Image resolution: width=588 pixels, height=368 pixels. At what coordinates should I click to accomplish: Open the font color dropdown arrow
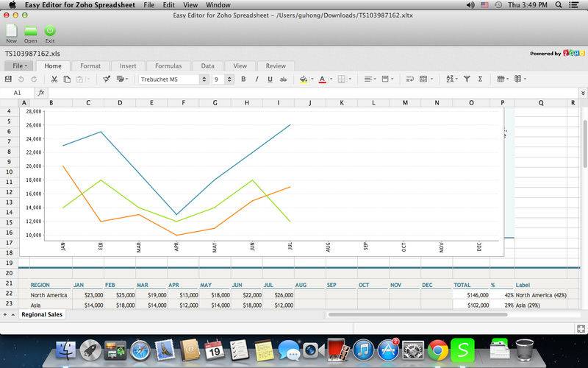pyautogui.click(x=331, y=79)
